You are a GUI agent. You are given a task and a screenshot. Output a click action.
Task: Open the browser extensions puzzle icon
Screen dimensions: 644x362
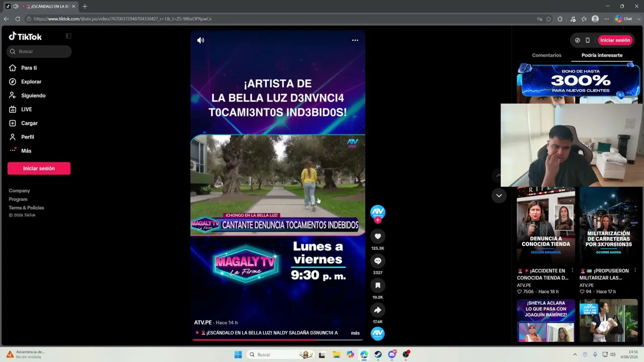click(560, 19)
